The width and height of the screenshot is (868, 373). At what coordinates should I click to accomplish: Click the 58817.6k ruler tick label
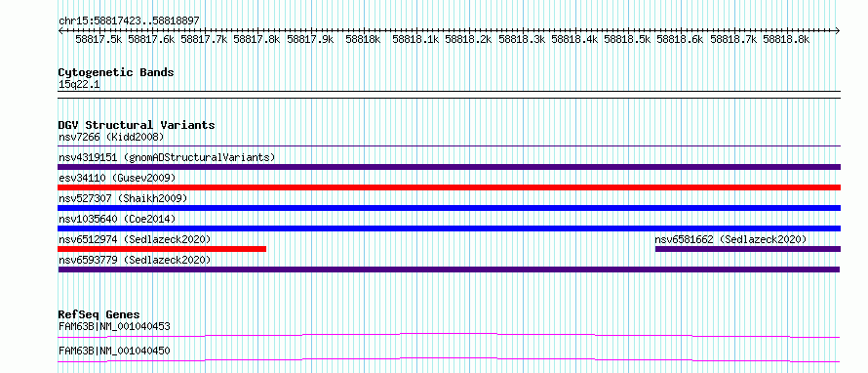pos(152,39)
